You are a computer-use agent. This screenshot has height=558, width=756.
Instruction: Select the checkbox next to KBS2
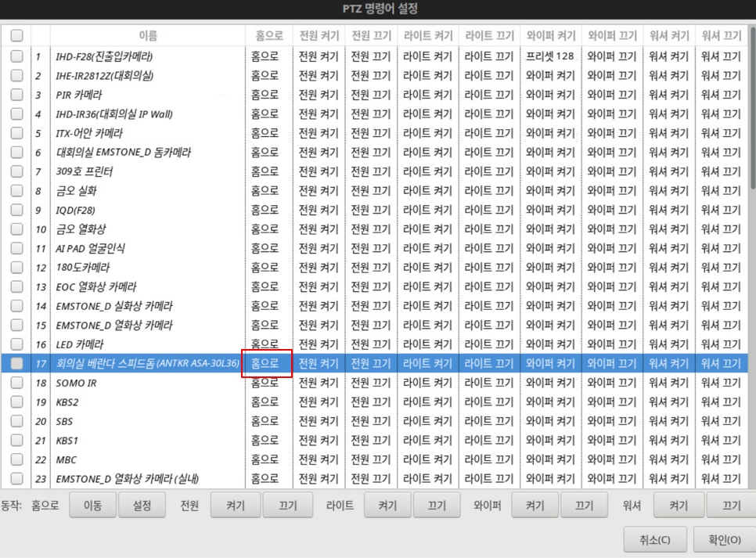(16, 402)
